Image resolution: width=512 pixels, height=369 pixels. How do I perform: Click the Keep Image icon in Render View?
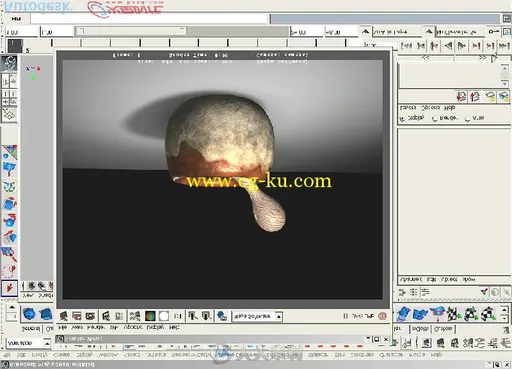pos(193,316)
